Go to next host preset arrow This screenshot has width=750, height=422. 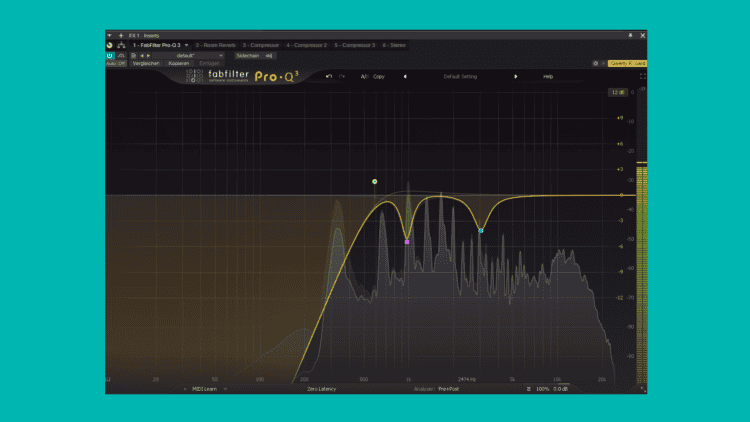(148, 56)
